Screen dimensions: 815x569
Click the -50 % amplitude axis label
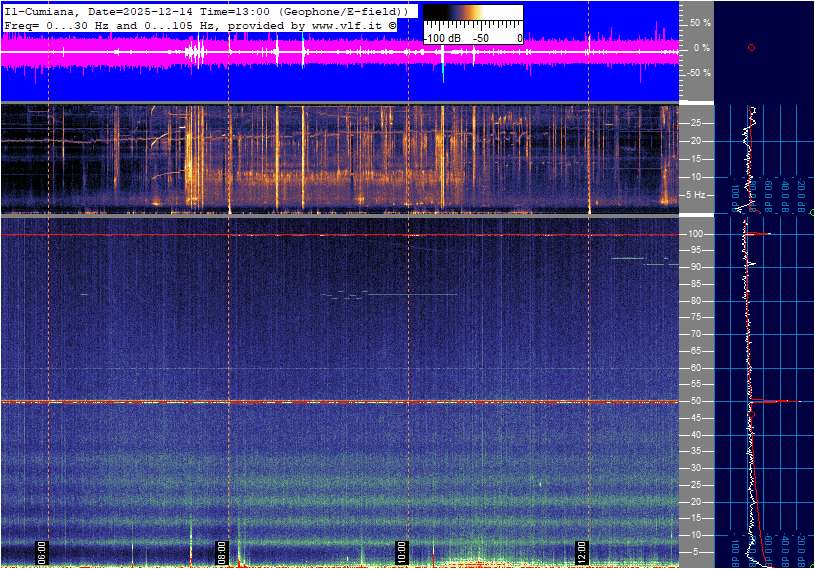coord(698,73)
